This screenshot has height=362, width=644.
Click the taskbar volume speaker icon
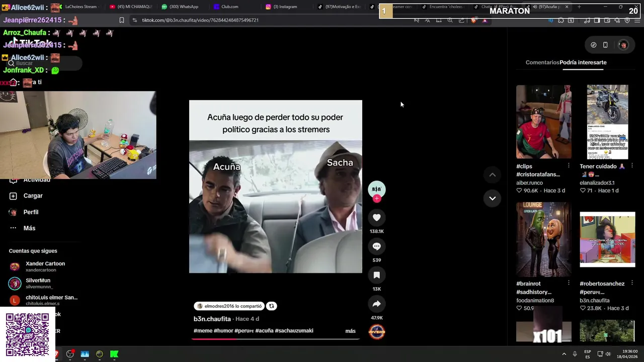(x=608, y=354)
